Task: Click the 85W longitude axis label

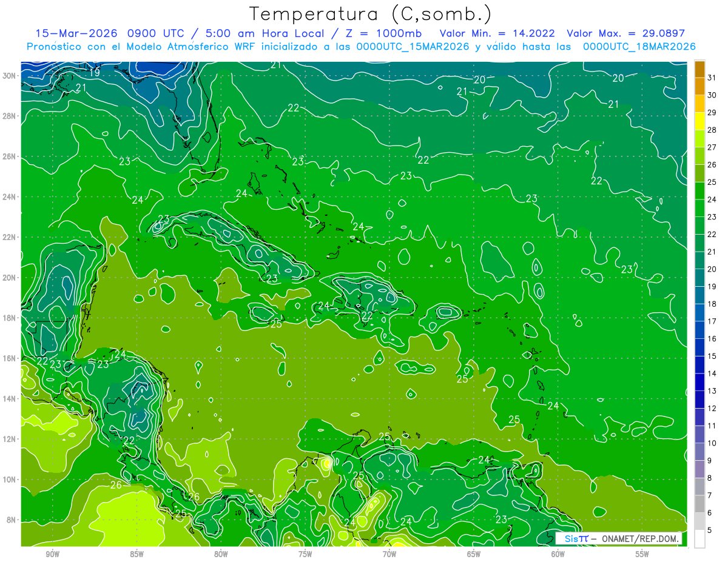Action: click(x=136, y=555)
